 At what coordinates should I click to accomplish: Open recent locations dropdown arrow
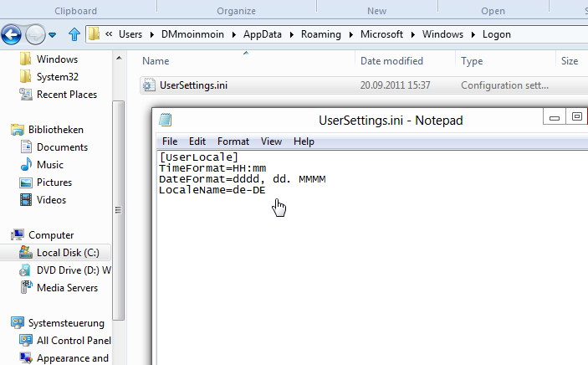(53, 35)
